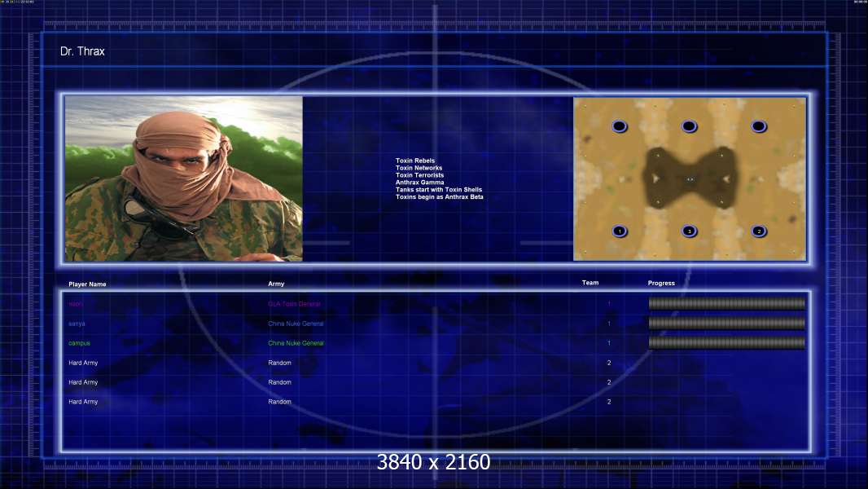Click the 'Toxin Rebels' ability line
This screenshot has width=868, height=489.
(x=415, y=161)
